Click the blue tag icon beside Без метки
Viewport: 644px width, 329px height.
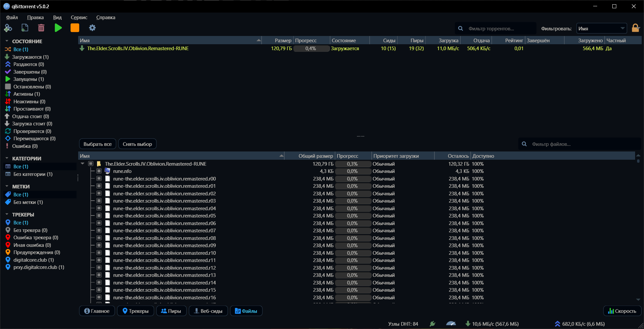point(8,202)
